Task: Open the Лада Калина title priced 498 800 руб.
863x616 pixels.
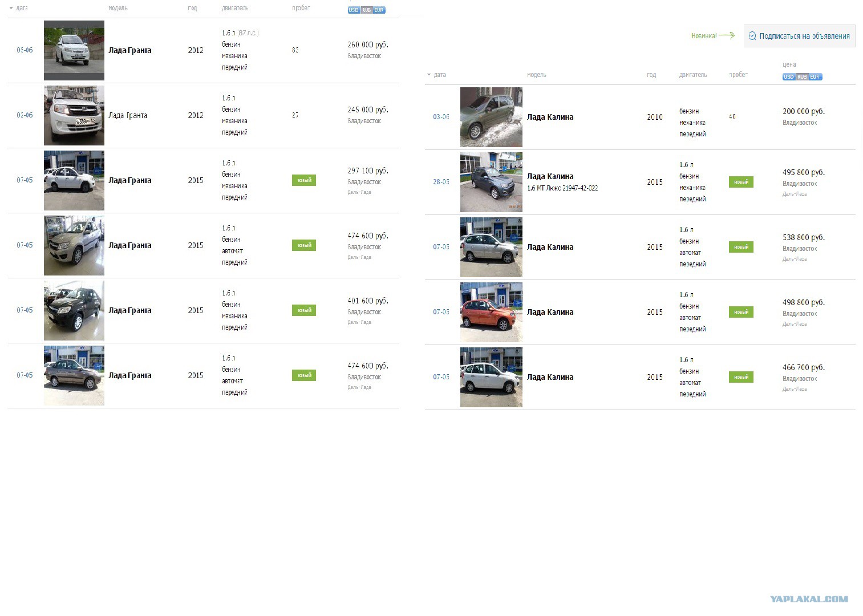Action: pos(550,312)
